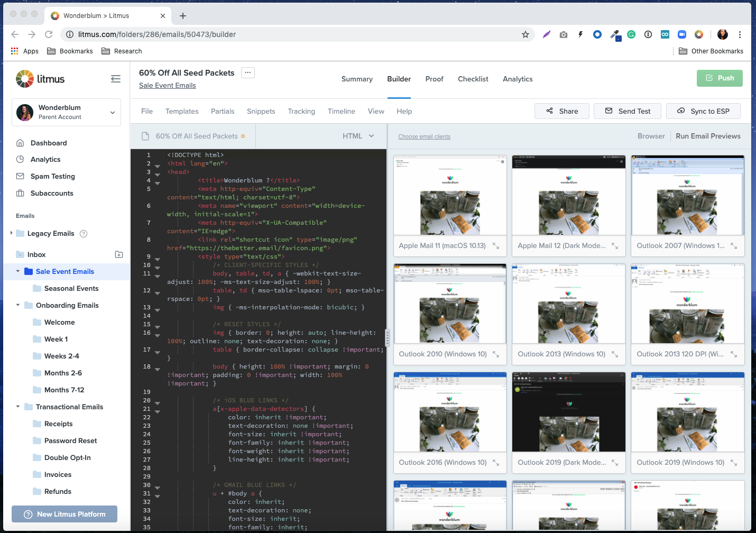
Task: Open the HTML view dropdown
Action: point(358,136)
